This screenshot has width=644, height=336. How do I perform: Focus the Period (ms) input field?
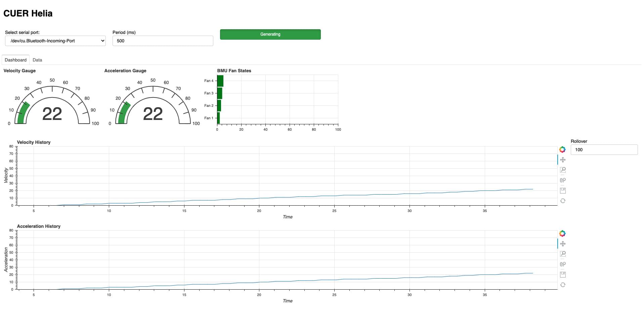point(163,41)
